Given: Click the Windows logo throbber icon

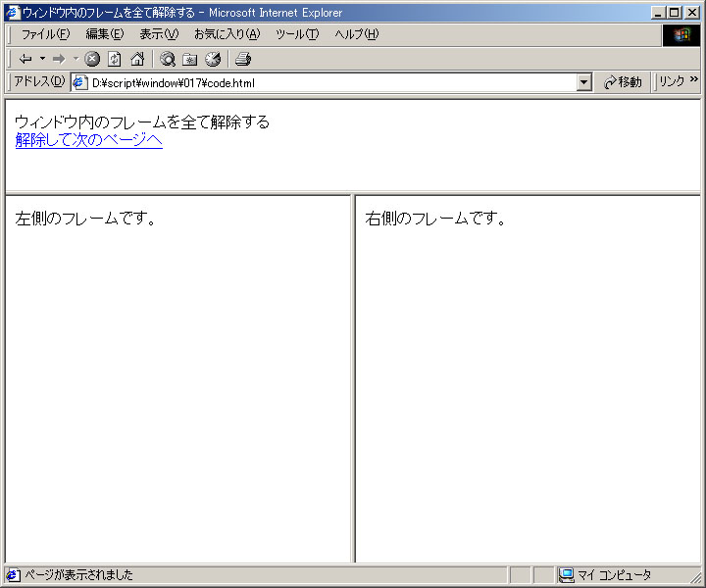Looking at the screenshot, I should pos(681,34).
